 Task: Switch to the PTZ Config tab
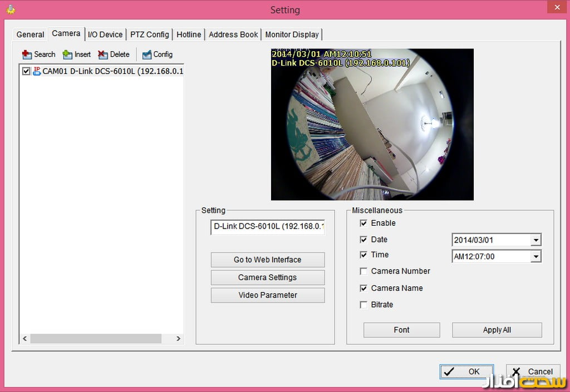tap(149, 34)
